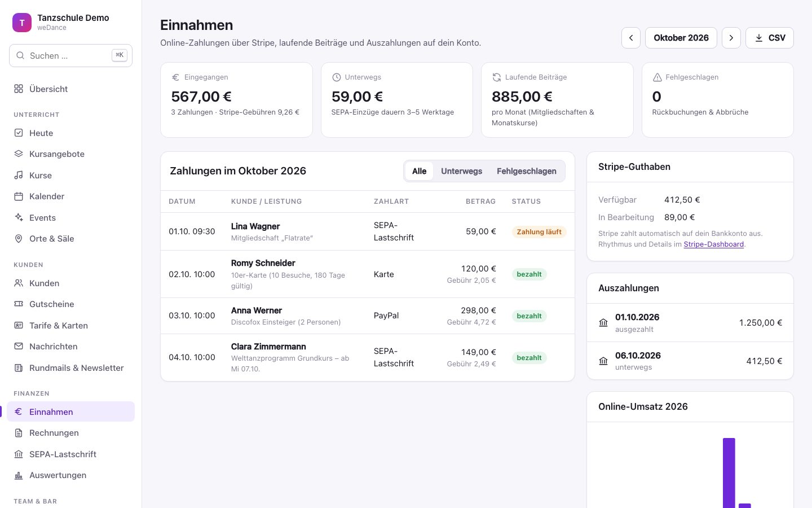The image size is (812, 508).
Task: Select Anna Werner's payment entry
Action: tap(368, 316)
